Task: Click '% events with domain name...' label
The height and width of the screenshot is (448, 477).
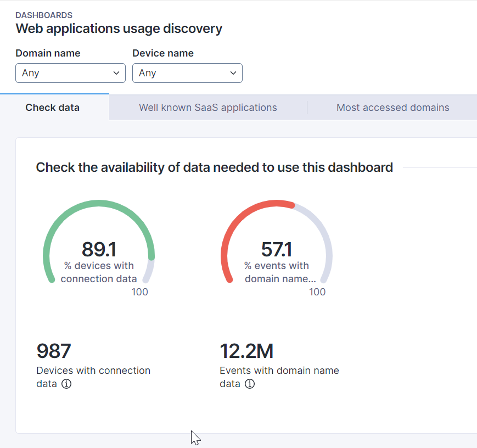Action: point(280,272)
